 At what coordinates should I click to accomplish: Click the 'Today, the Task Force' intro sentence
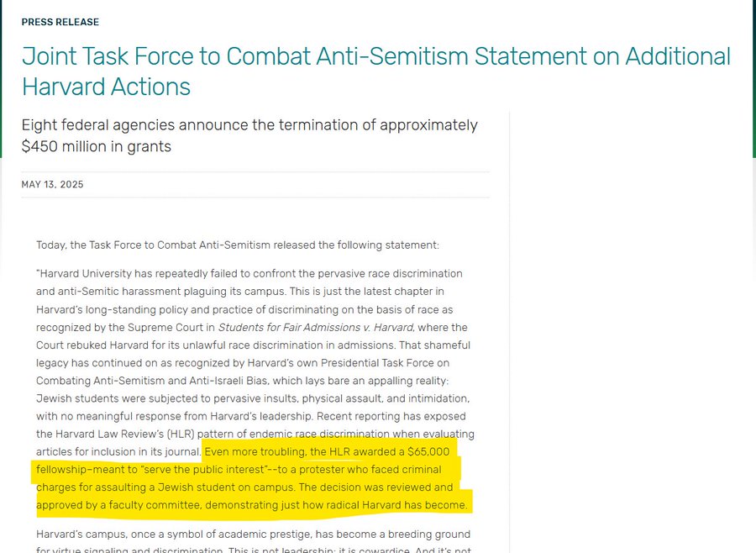238,245
